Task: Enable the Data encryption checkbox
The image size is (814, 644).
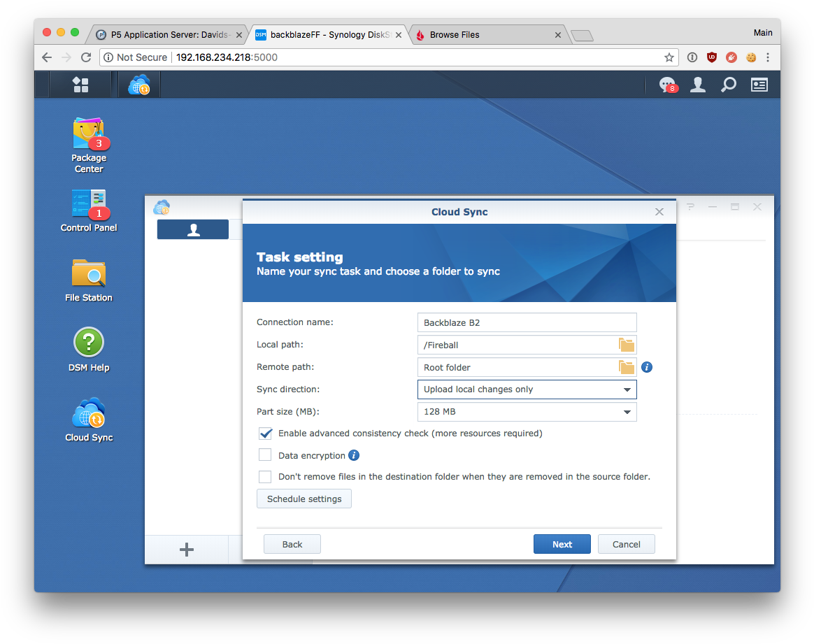Action: point(265,455)
